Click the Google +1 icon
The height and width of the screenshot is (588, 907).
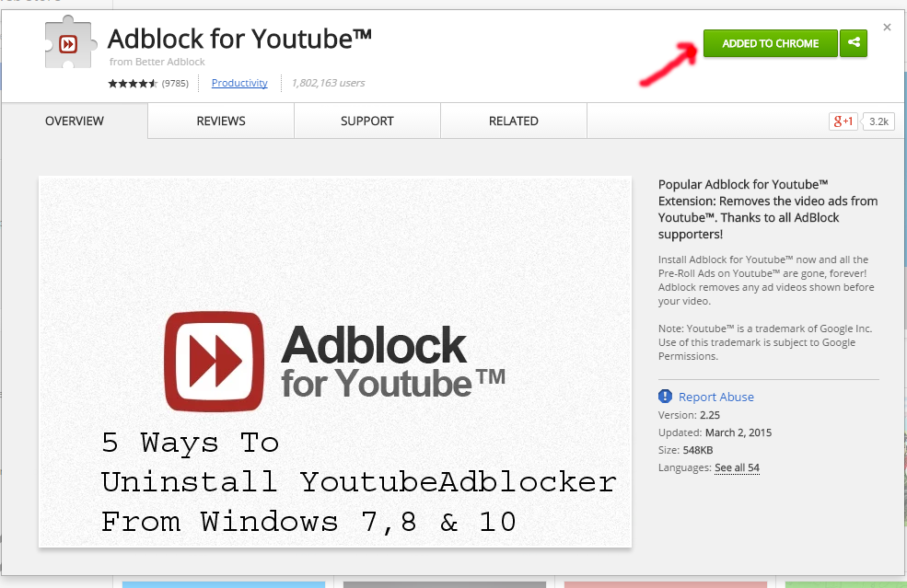pos(843,121)
